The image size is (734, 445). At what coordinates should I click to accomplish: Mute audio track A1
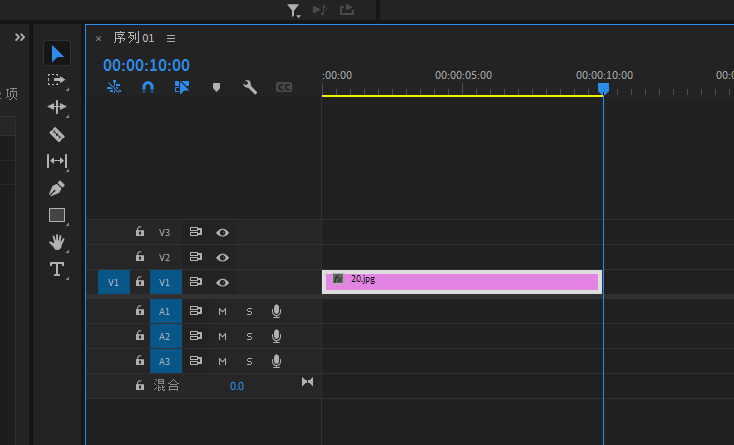coord(223,311)
